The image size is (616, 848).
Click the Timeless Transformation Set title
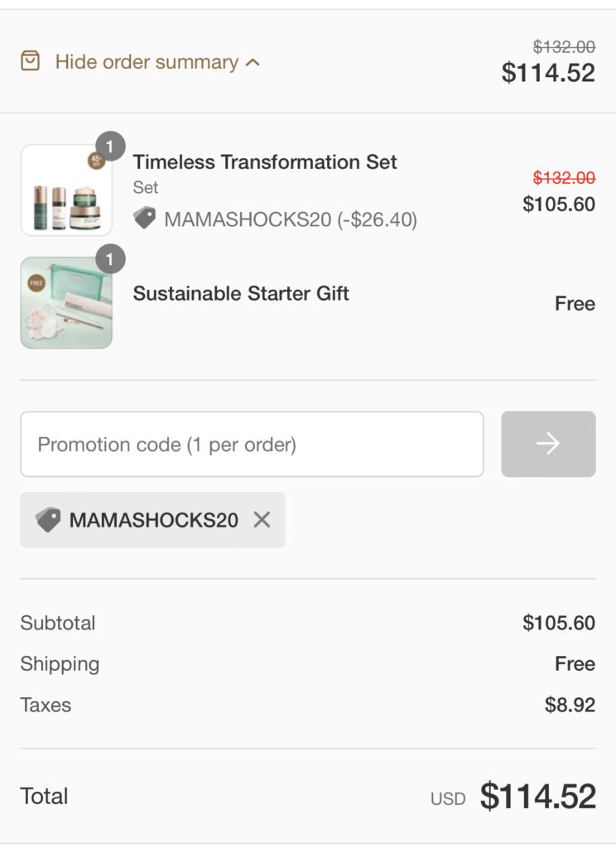pos(265,162)
